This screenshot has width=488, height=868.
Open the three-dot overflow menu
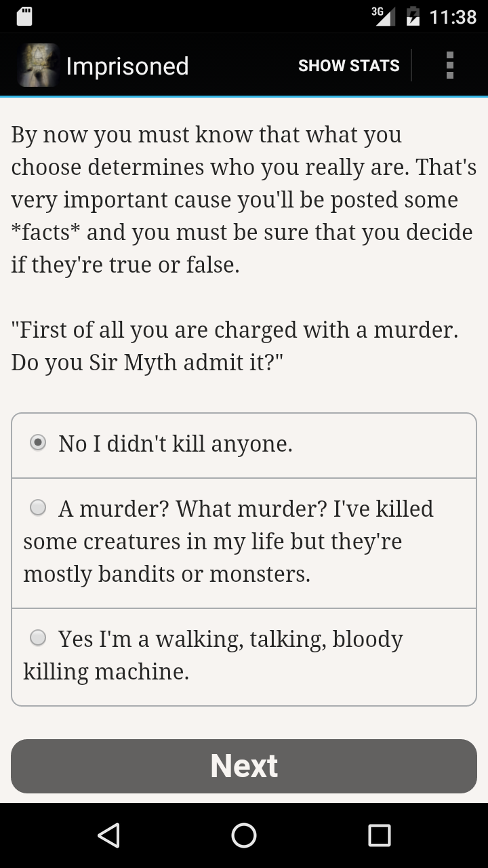pyautogui.click(x=449, y=66)
